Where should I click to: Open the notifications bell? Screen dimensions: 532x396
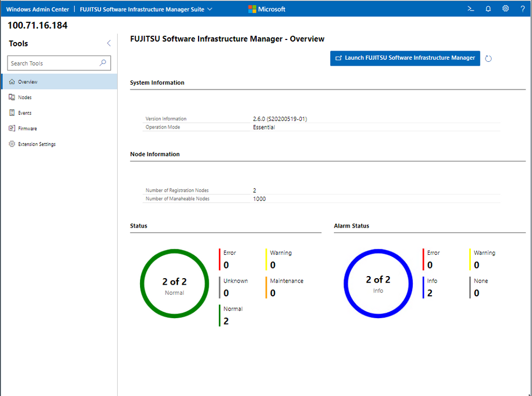[x=488, y=9]
